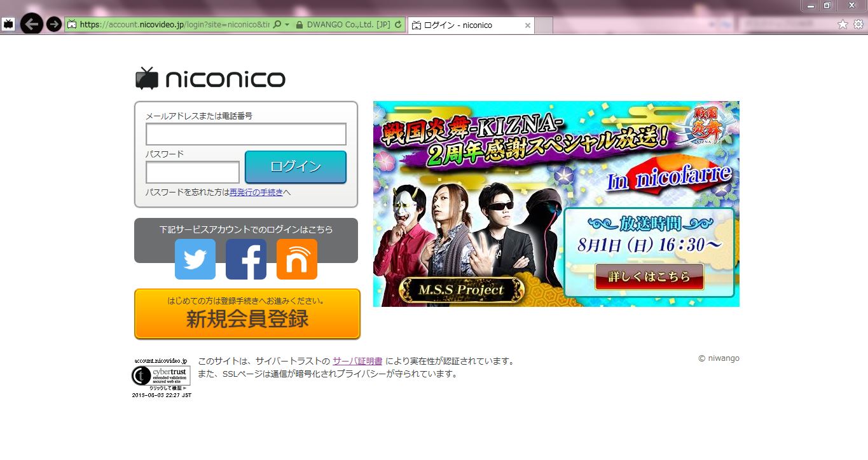Click the メールアドレスまたは電話番号 label text
This screenshot has height=460, width=868.
[x=199, y=116]
